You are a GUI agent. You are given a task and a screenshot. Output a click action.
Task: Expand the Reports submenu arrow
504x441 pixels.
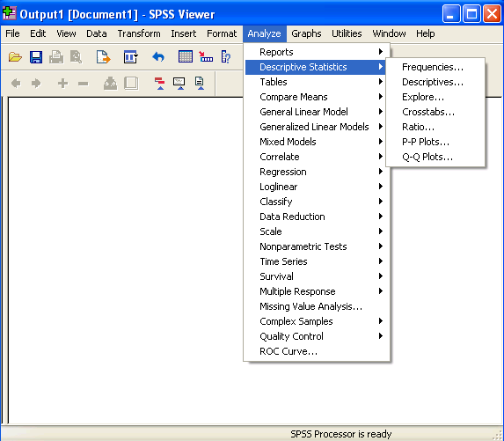pos(381,52)
